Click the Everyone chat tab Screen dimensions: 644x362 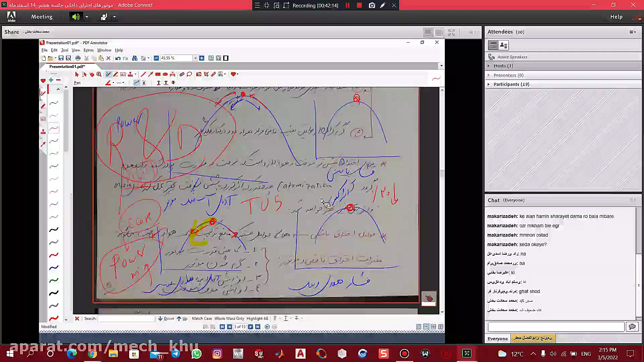(x=497, y=339)
